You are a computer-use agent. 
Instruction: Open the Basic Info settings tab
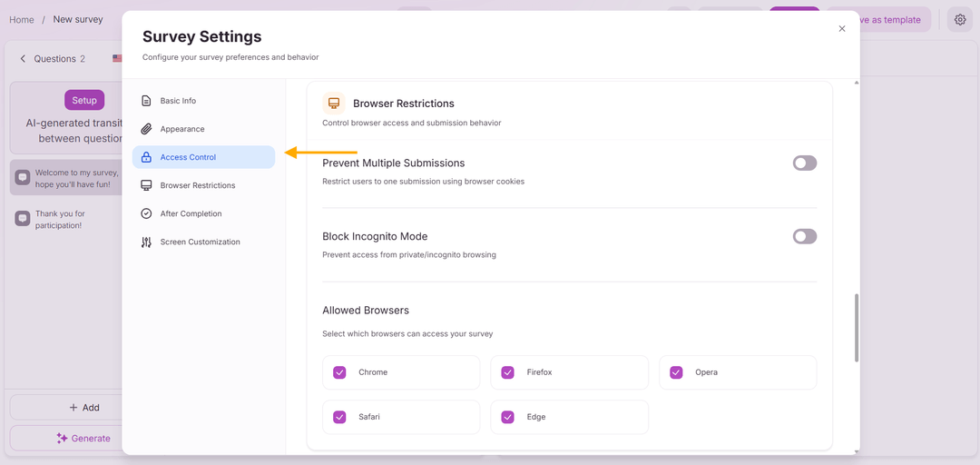click(203, 101)
